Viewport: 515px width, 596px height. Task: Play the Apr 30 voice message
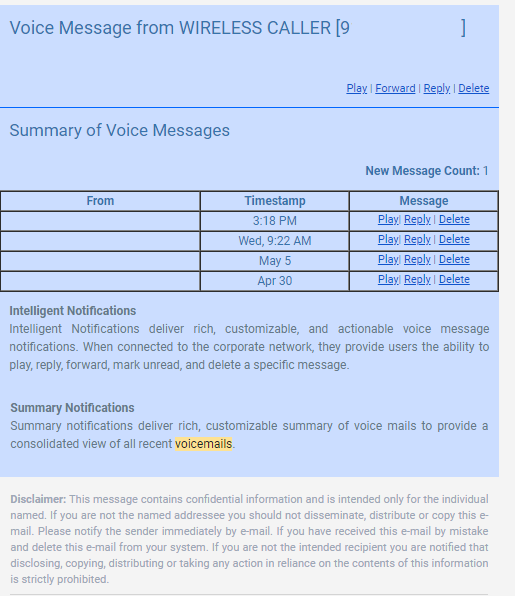[388, 279]
